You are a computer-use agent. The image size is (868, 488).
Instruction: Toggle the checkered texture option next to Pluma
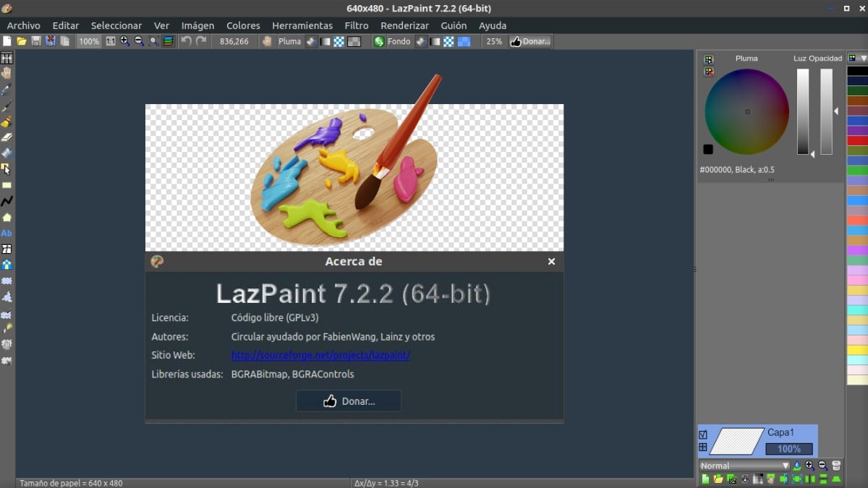(339, 41)
